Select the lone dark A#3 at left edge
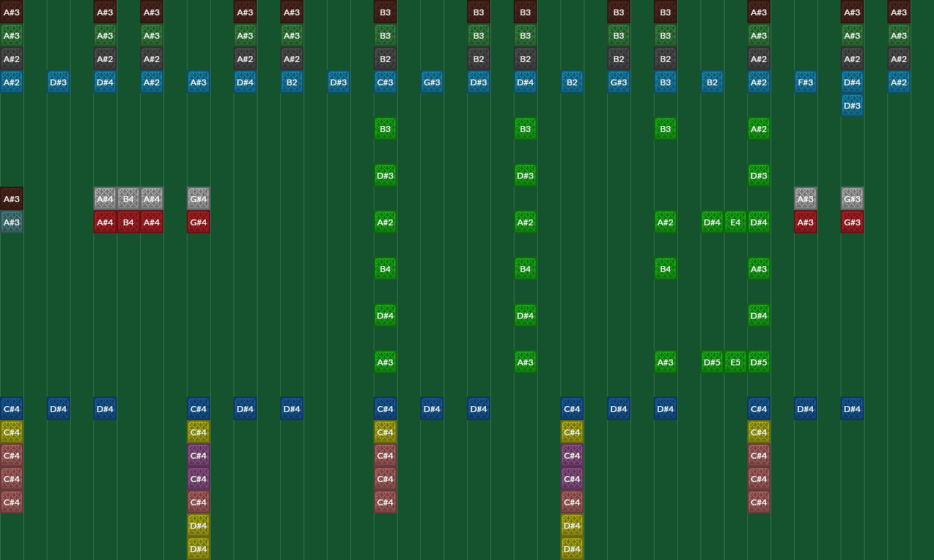This screenshot has height=560, width=934. 12,198
